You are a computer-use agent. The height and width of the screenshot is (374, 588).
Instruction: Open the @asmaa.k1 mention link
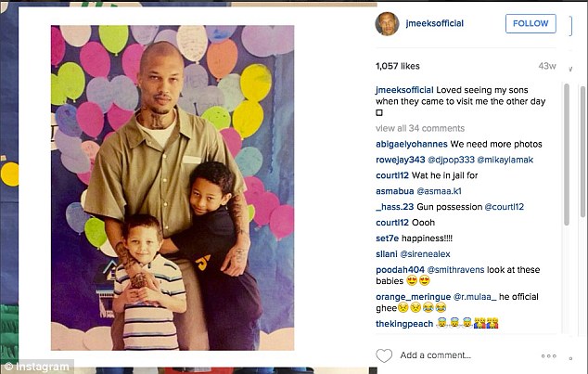(439, 191)
